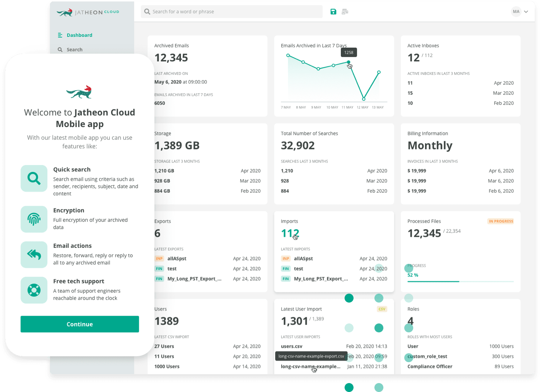
Task: Click the Billing Information 'Monthly' value
Action: tap(430, 146)
